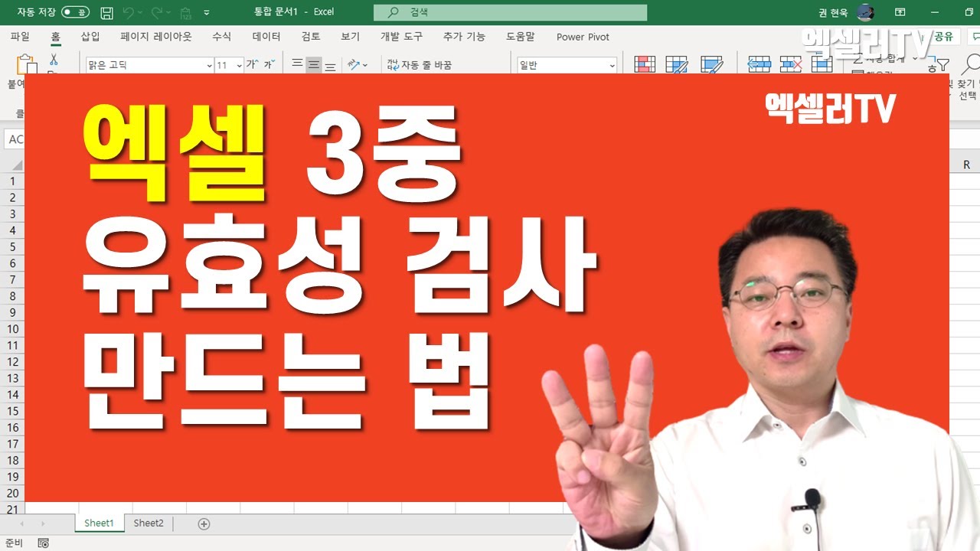Select the row 1 header
This screenshot has width=980, height=551.
coord(12,181)
